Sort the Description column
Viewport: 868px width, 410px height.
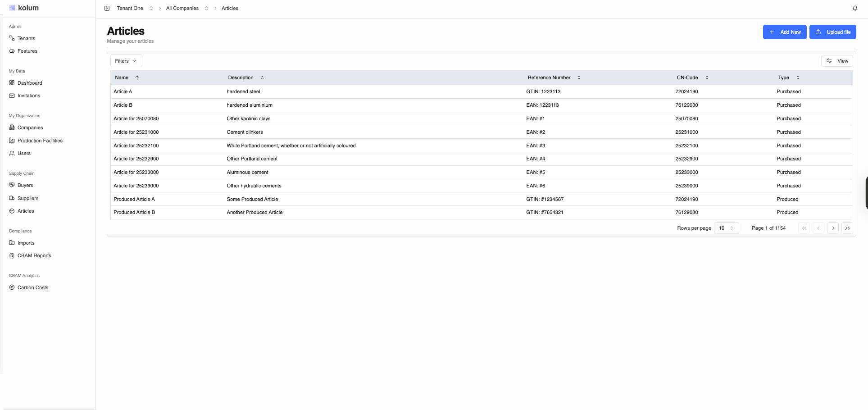pos(262,77)
